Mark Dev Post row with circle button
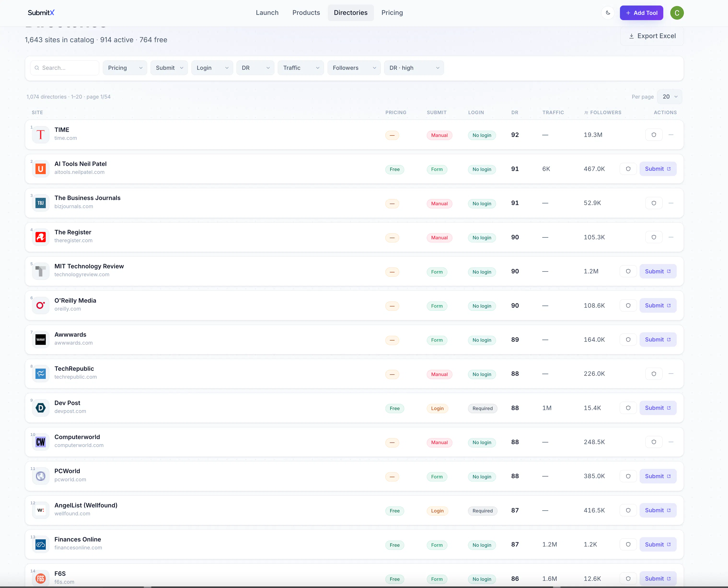 pos(628,408)
